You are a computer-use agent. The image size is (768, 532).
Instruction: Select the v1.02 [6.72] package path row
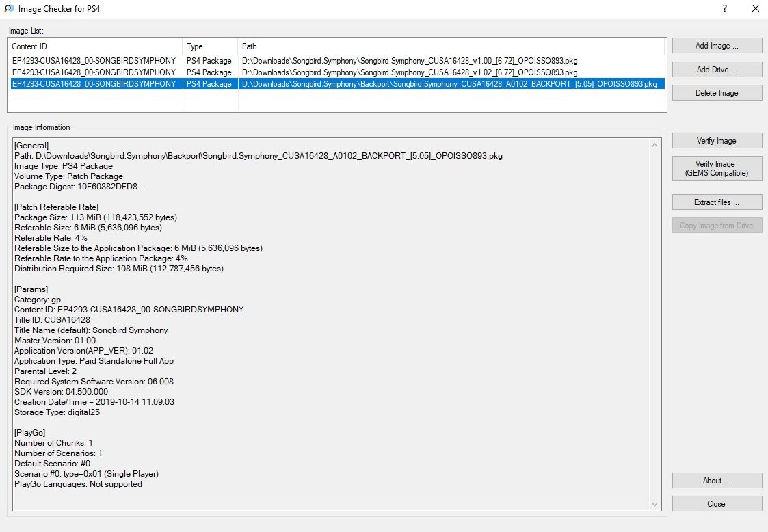pyautogui.click(x=410, y=72)
